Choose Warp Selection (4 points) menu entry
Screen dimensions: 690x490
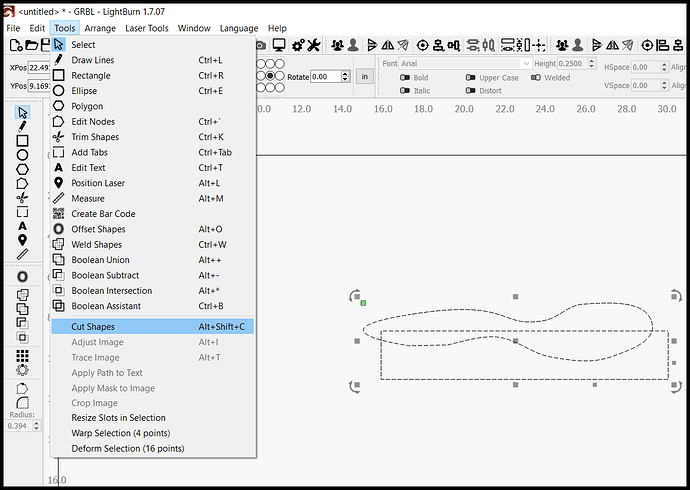pos(152,433)
